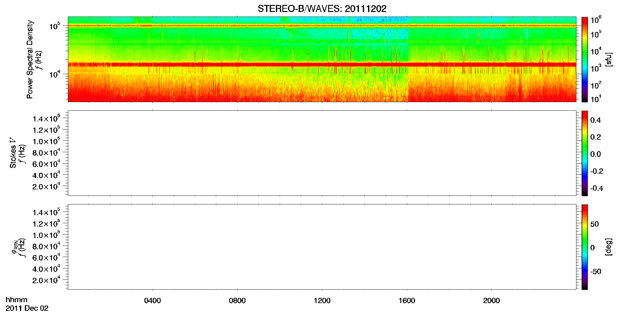Select the hhmm time axis label
The width and height of the screenshot is (644, 332).
(17, 300)
